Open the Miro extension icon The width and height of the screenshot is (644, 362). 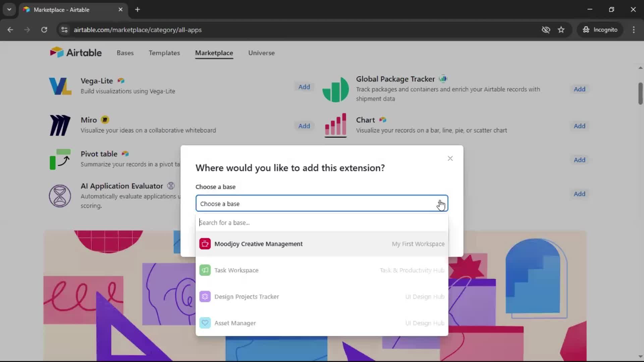coord(60,125)
